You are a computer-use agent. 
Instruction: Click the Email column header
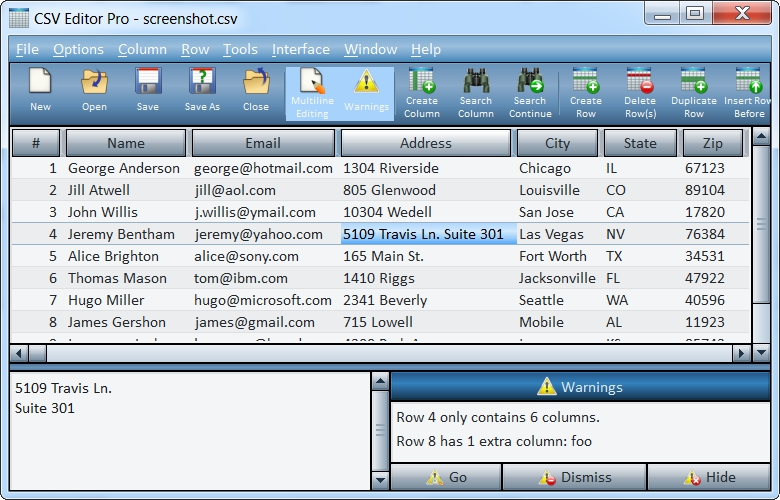click(x=263, y=143)
